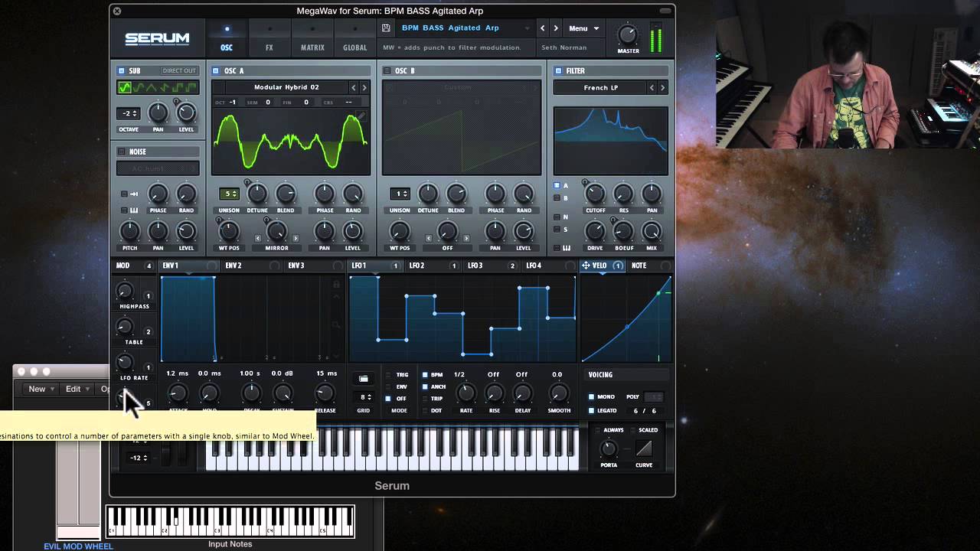
Task: Click the Input Notes keyboard display
Action: [x=230, y=521]
